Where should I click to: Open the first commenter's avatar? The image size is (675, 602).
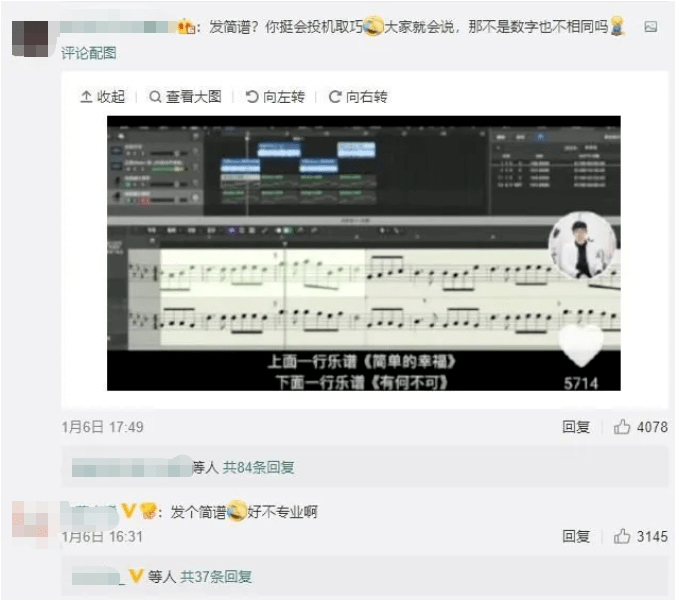pos(30,39)
